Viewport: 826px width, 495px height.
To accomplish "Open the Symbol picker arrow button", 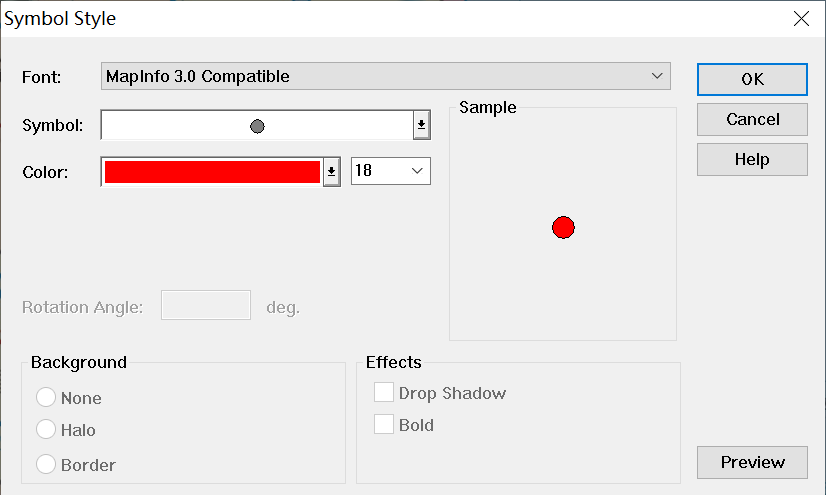I will click(421, 125).
